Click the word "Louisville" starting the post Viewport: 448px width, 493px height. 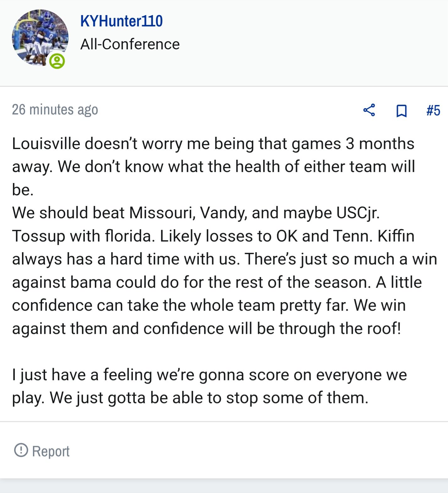click(46, 144)
